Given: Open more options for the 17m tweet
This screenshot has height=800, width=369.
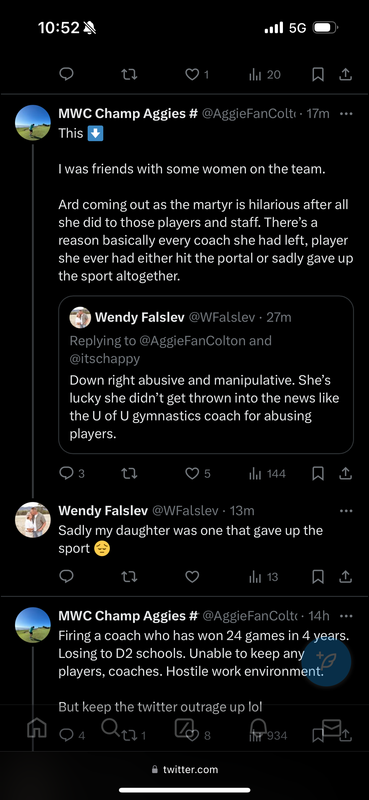Looking at the screenshot, I should (x=346, y=113).
